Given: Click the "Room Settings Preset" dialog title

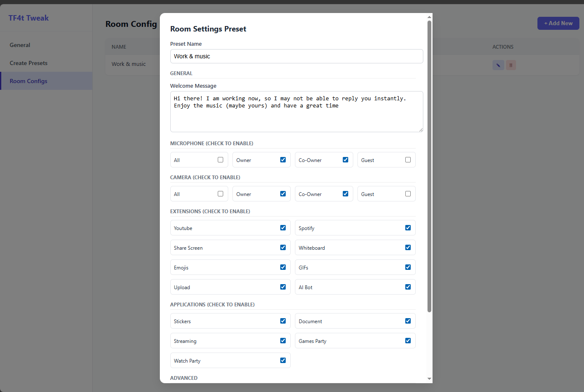Looking at the screenshot, I should point(208,29).
